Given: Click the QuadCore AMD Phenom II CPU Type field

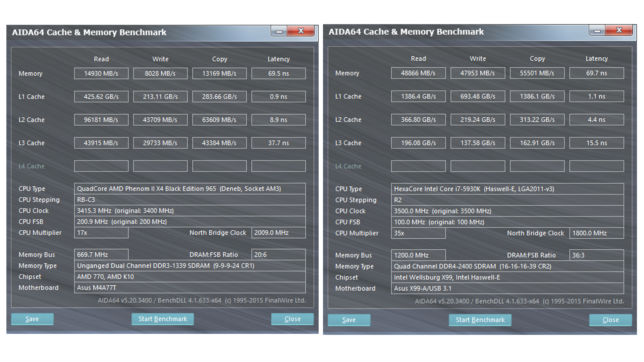Looking at the screenshot, I should click(x=190, y=189).
